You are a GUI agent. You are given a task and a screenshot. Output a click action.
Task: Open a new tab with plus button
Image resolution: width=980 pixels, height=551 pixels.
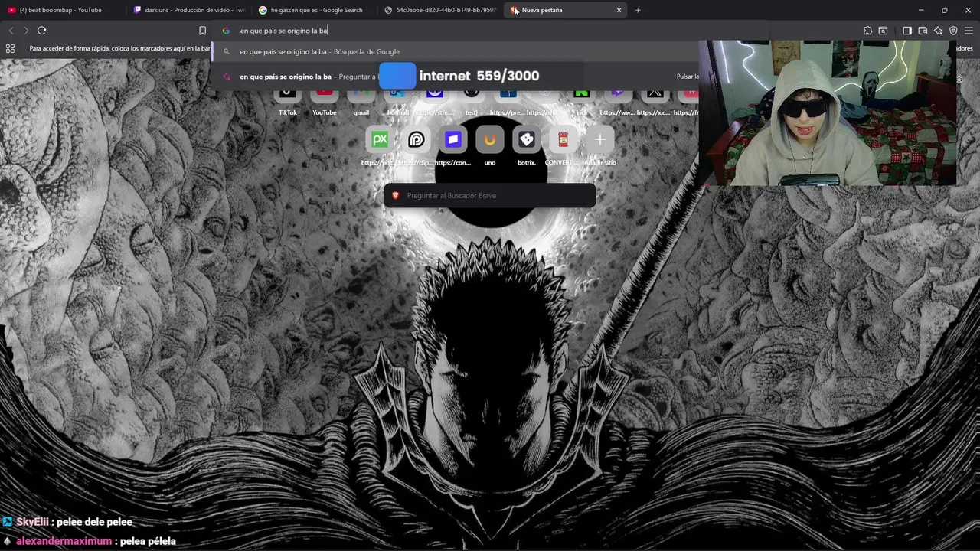(x=638, y=10)
